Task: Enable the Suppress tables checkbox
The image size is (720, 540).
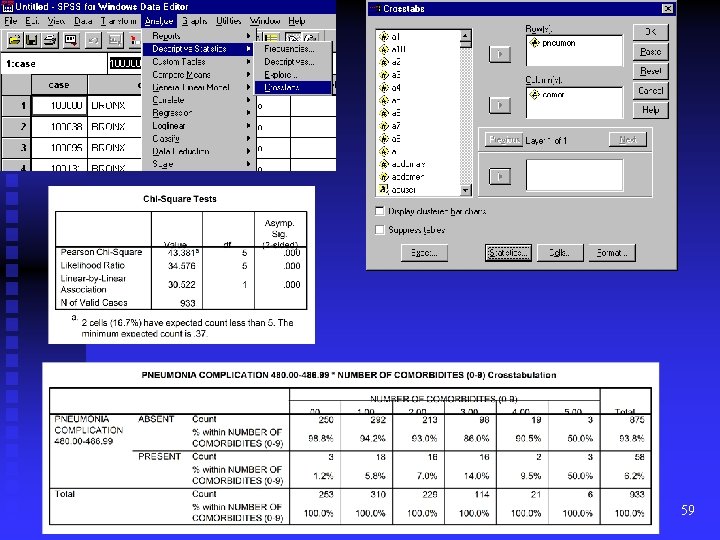Action: 379,229
